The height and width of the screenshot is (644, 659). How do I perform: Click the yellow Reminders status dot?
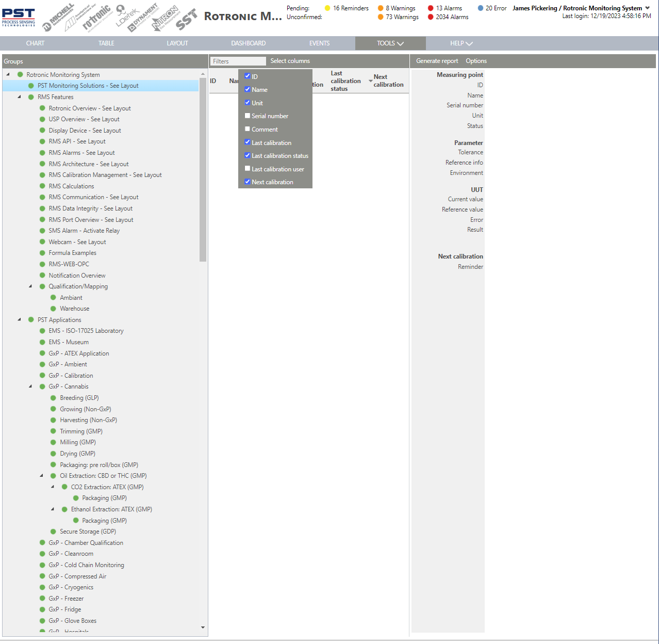click(x=327, y=8)
